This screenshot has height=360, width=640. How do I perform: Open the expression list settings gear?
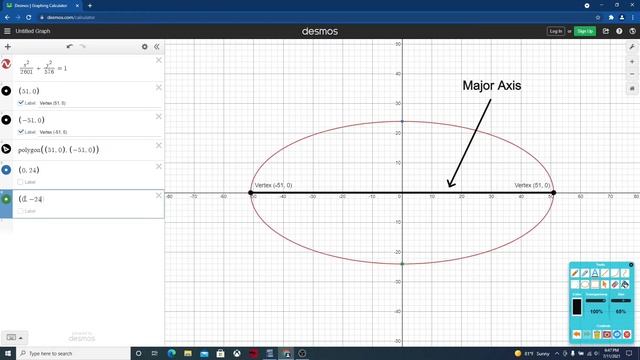coord(144,47)
